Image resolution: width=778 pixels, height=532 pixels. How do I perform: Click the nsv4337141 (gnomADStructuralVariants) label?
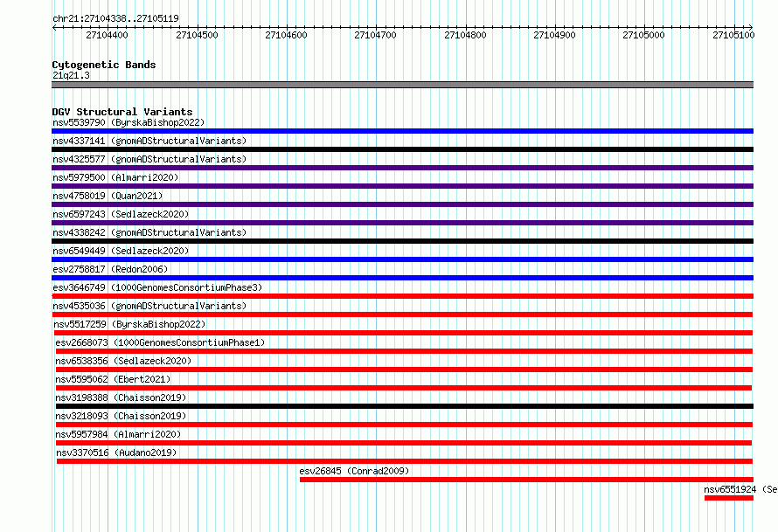pyautogui.click(x=149, y=141)
